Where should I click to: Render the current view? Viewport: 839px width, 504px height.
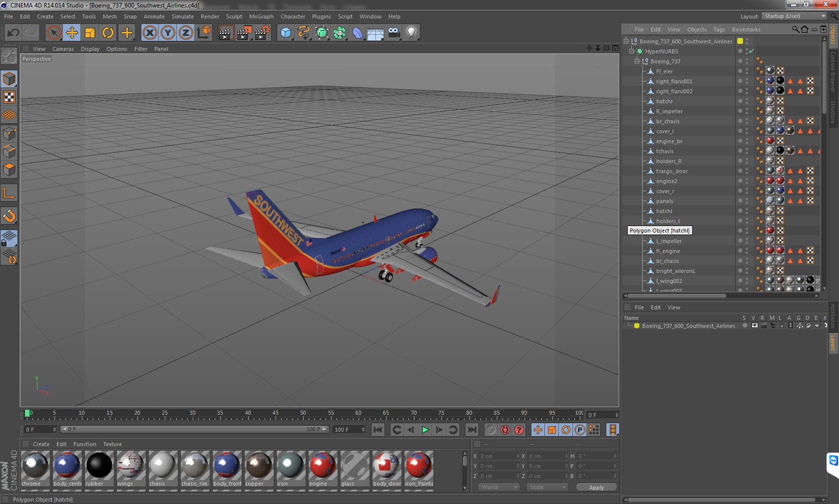click(226, 33)
